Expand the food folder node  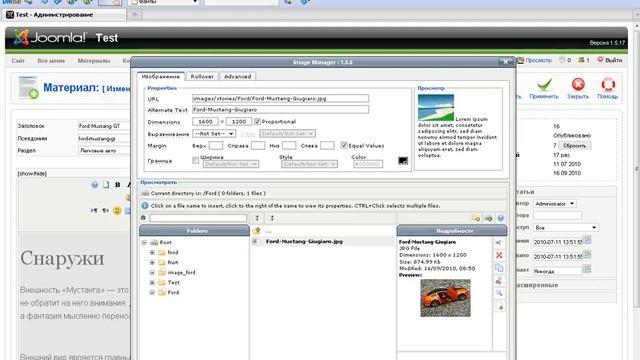(x=152, y=252)
